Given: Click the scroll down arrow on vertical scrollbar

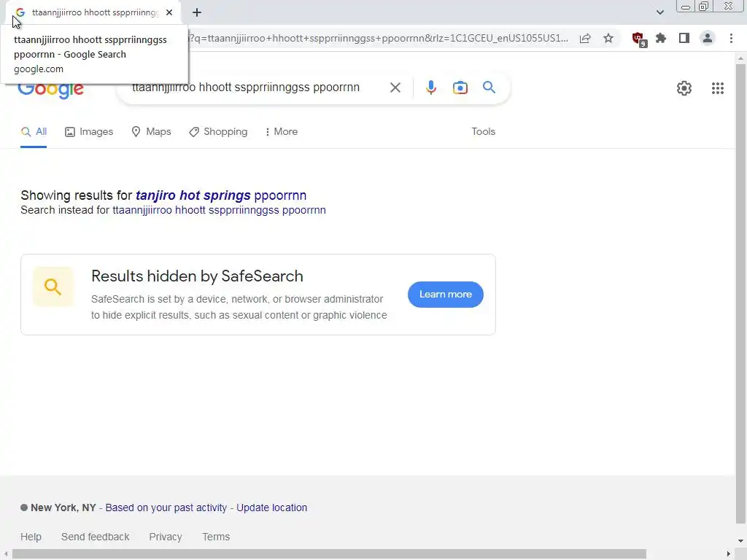Looking at the screenshot, I should (x=740, y=541).
